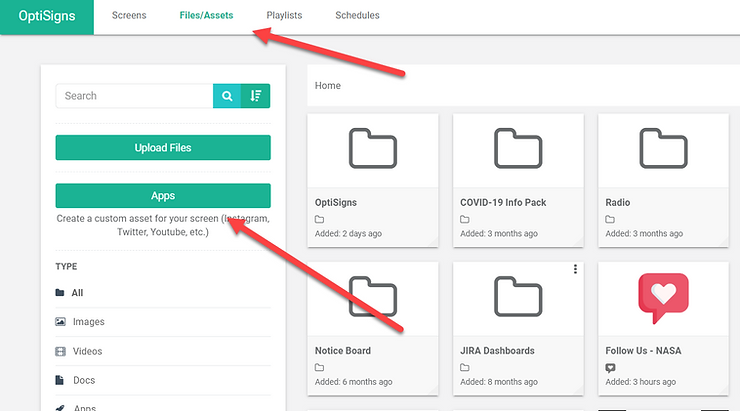Go to the Schedules tab
Viewport: 740px width, 411px height.
[357, 16]
